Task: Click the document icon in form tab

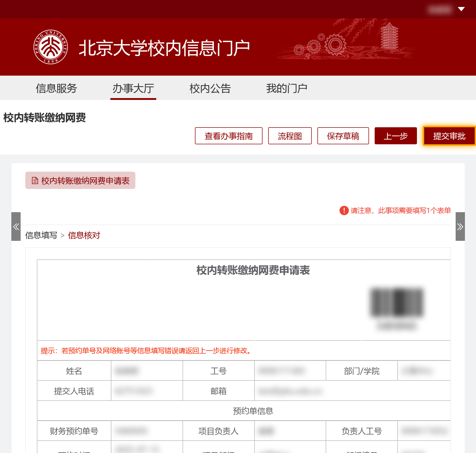Action: (x=35, y=180)
